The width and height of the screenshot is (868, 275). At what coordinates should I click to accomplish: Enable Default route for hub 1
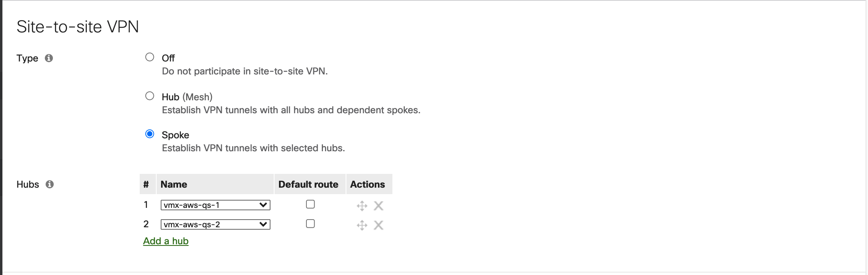310,204
